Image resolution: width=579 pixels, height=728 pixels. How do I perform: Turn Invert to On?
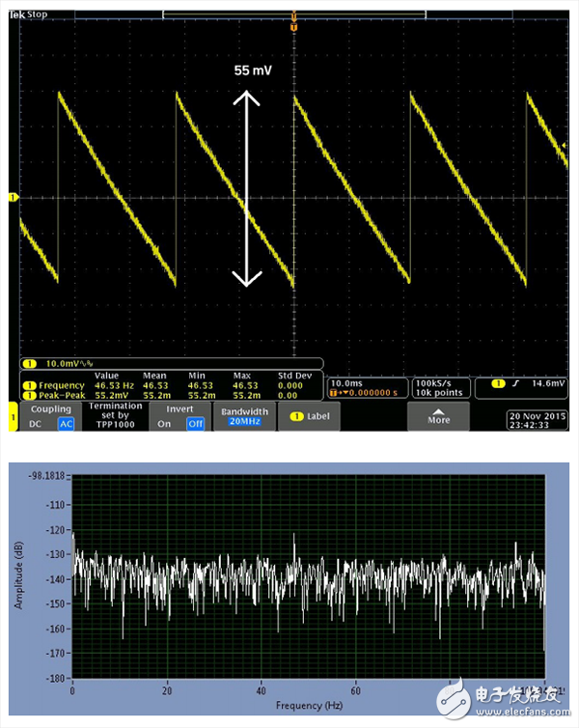pos(164,424)
